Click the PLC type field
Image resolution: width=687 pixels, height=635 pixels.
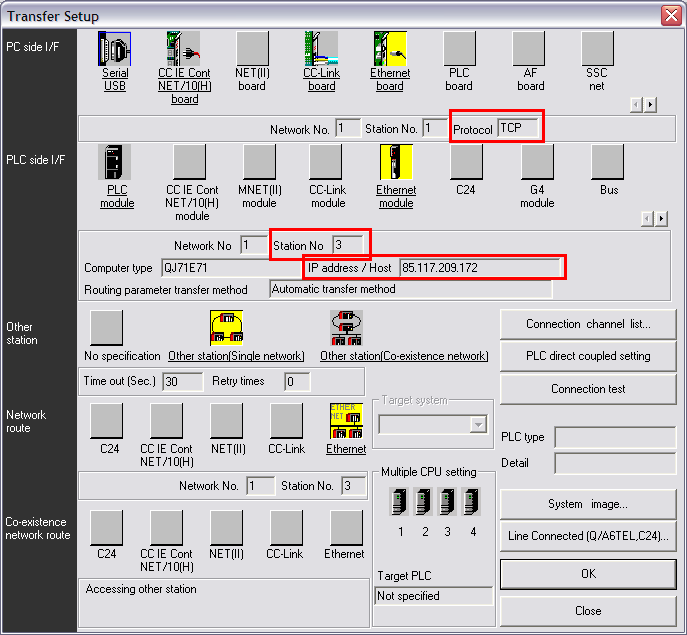(615, 437)
